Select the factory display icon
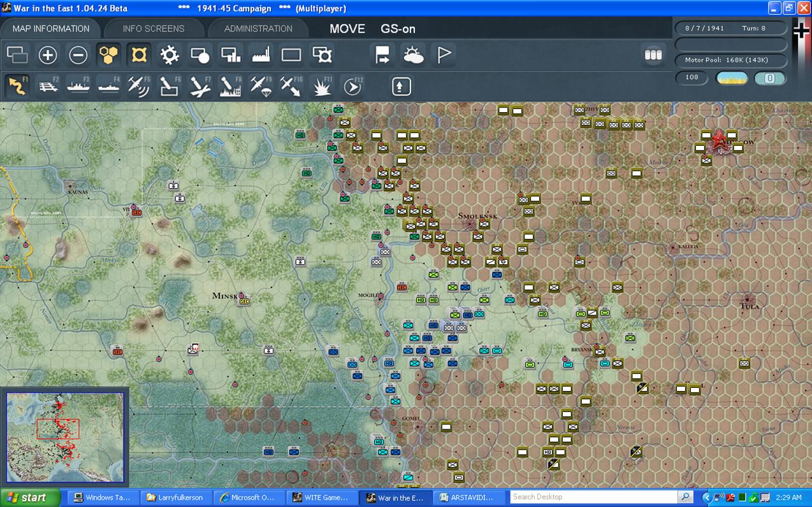Screen dimensions: 812x507 click(261, 55)
